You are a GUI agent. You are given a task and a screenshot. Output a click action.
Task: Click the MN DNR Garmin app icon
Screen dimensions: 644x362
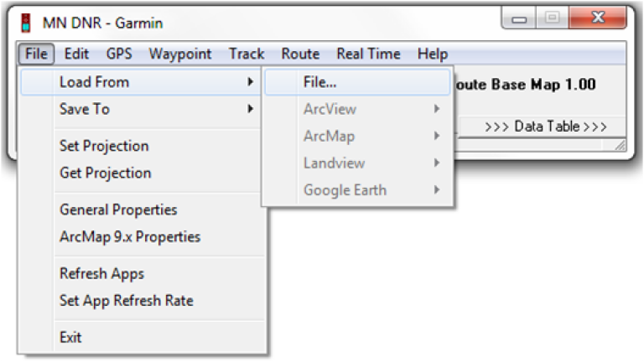(x=26, y=23)
